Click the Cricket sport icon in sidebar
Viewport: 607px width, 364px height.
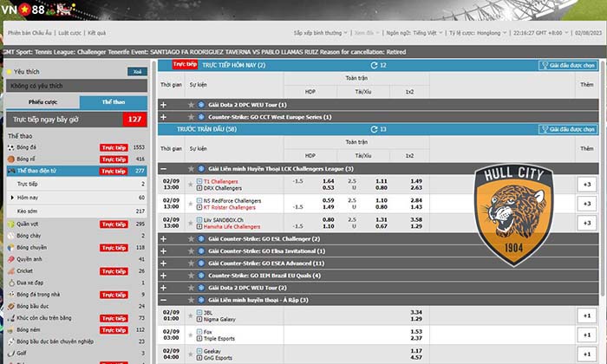(x=10, y=269)
